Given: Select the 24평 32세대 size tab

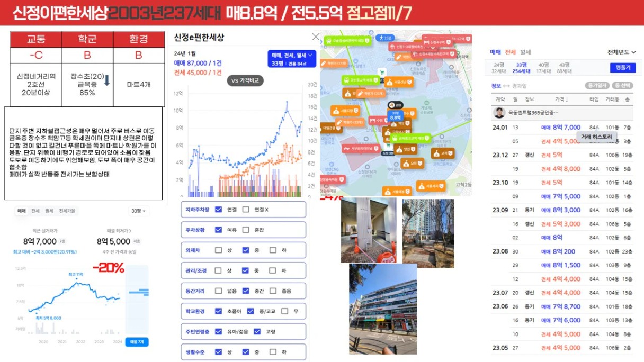Looking at the screenshot, I should coord(498,68).
